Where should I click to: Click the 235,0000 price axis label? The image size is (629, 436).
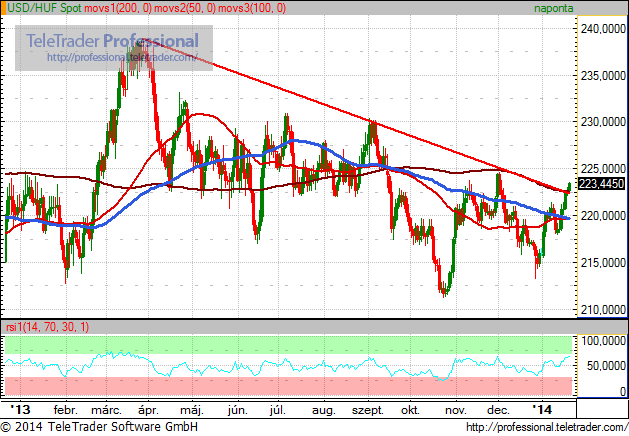(603, 75)
